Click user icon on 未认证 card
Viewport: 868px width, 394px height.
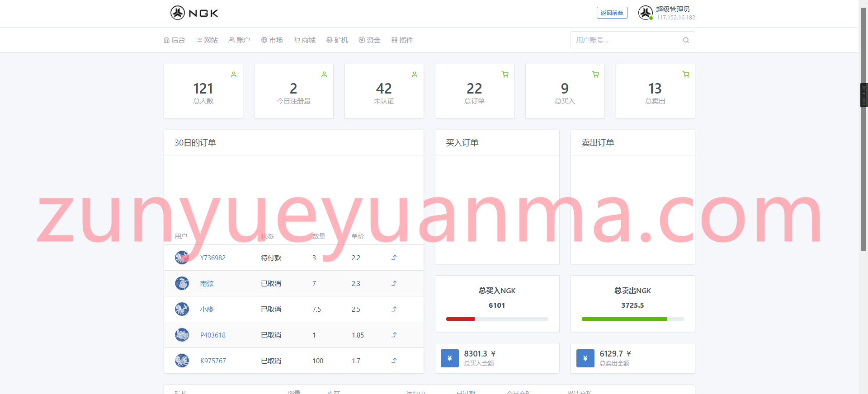tap(415, 75)
